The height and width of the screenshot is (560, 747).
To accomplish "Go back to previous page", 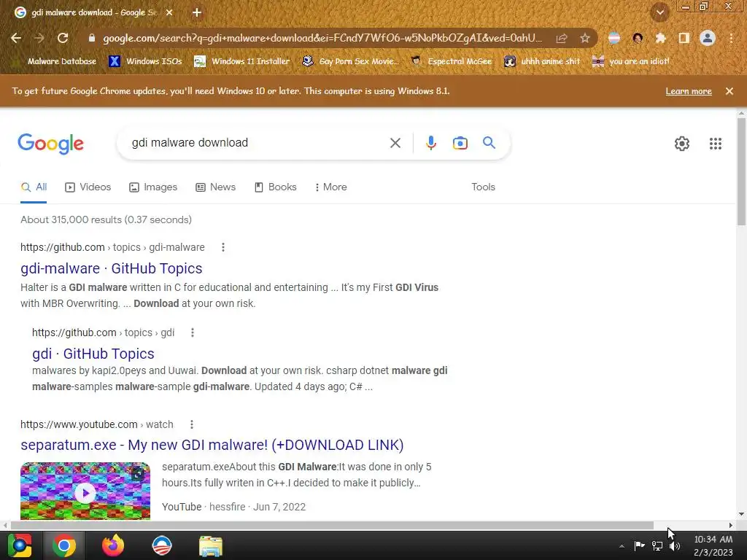I will click(x=16, y=38).
